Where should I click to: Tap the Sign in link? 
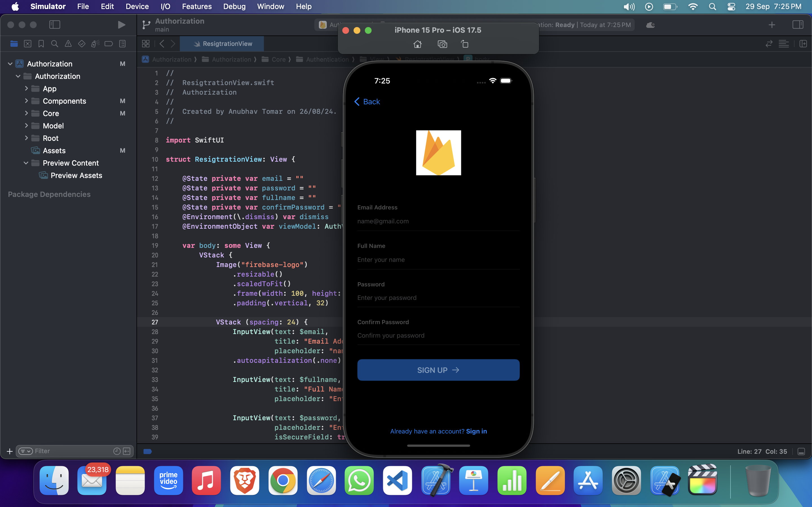pyautogui.click(x=476, y=431)
